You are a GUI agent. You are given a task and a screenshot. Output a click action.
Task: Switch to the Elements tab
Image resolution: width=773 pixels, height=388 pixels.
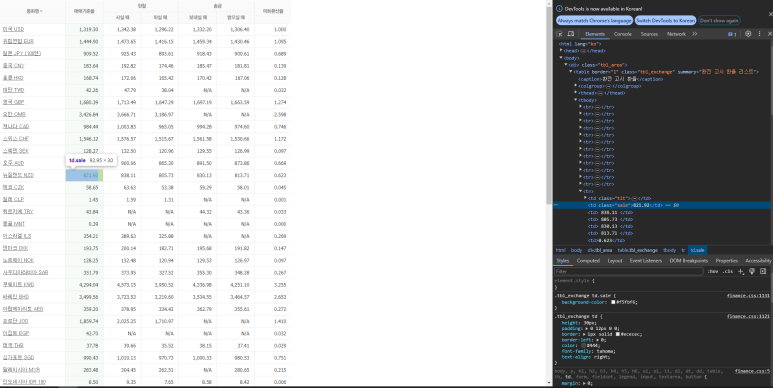[595, 34]
